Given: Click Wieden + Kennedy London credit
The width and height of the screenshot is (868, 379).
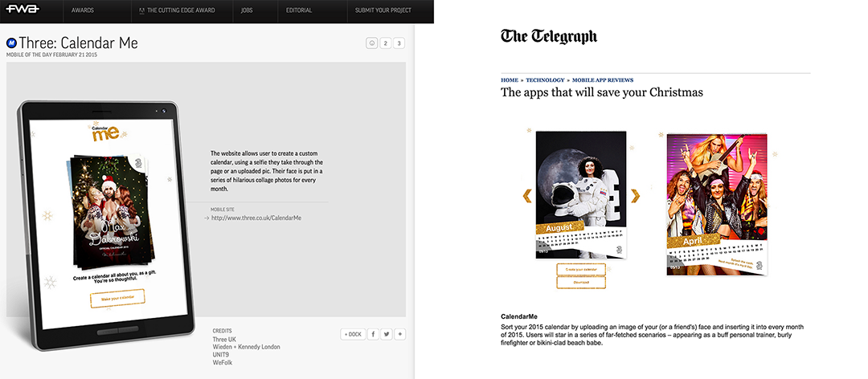Looking at the screenshot, I should coord(247,347).
